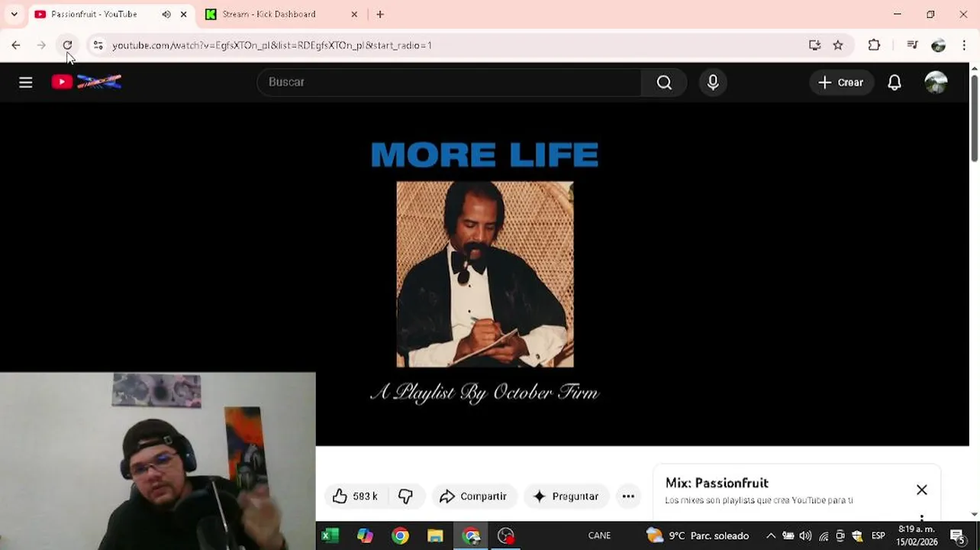The image size is (980, 550).
Task: Mute the Passionfruit tab audio icon
Action: tap(166, 15)
